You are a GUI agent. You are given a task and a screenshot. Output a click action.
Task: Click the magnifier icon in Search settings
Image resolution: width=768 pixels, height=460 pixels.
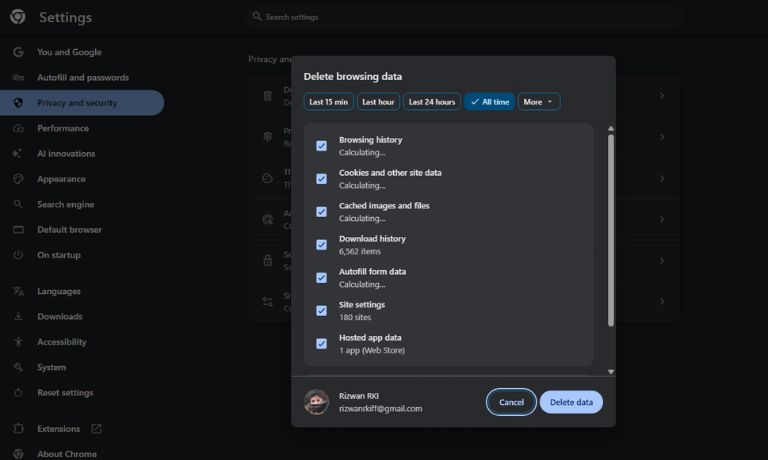(257, 16)
